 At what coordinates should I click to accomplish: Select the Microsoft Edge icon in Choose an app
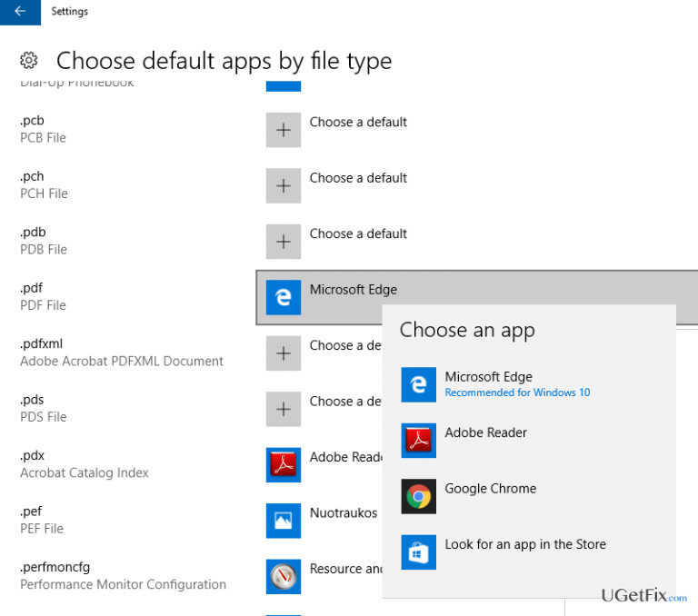418,384
